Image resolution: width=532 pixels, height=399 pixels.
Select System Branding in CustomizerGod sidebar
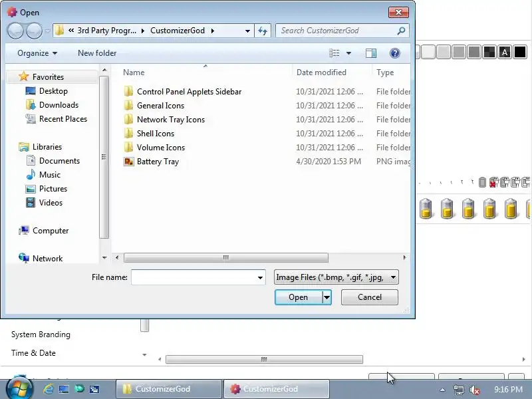coord(41,334)
